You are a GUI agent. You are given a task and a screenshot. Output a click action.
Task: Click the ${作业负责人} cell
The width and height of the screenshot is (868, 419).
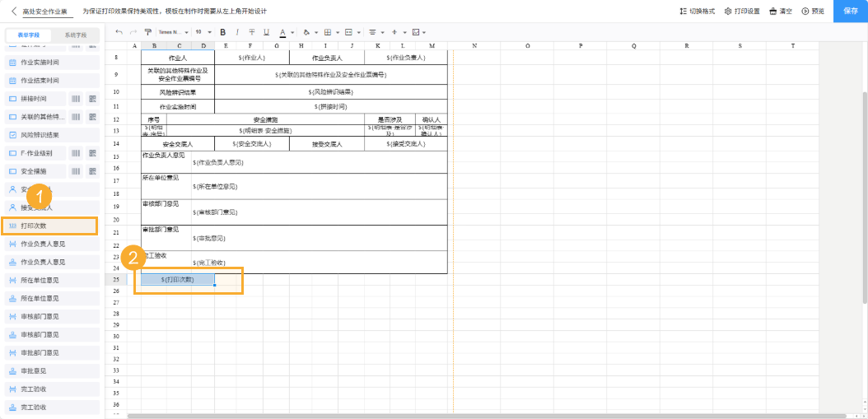click(406, 58)
